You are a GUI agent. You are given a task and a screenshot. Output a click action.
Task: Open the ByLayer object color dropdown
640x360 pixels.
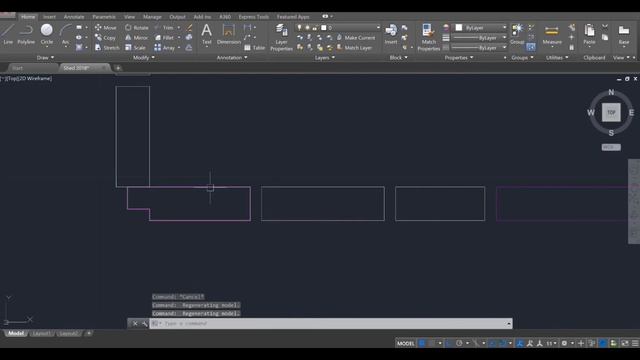[480, 27]
